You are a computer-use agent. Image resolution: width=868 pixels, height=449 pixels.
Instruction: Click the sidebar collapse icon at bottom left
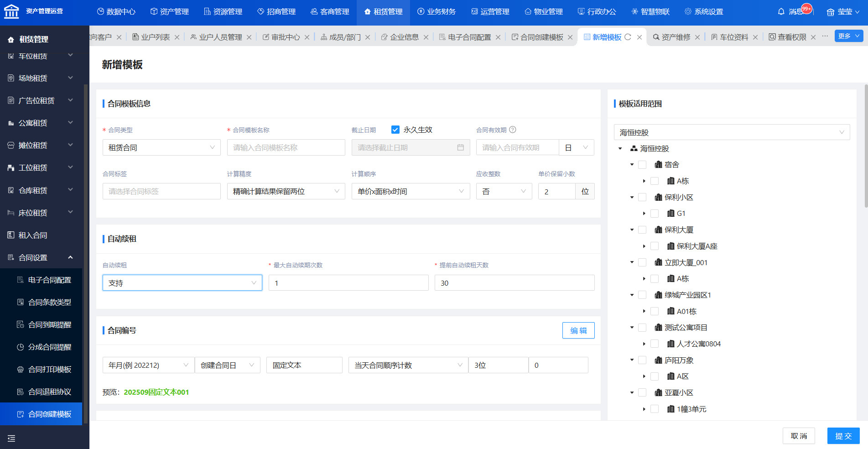[x=11, y=439]
